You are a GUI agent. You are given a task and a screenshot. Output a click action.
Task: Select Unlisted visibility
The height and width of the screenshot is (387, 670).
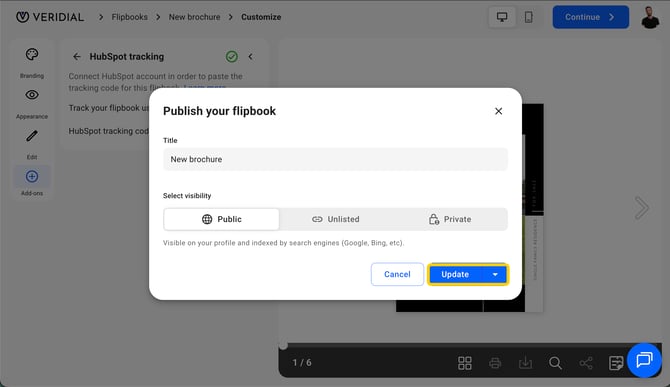[x=336, y=219]
